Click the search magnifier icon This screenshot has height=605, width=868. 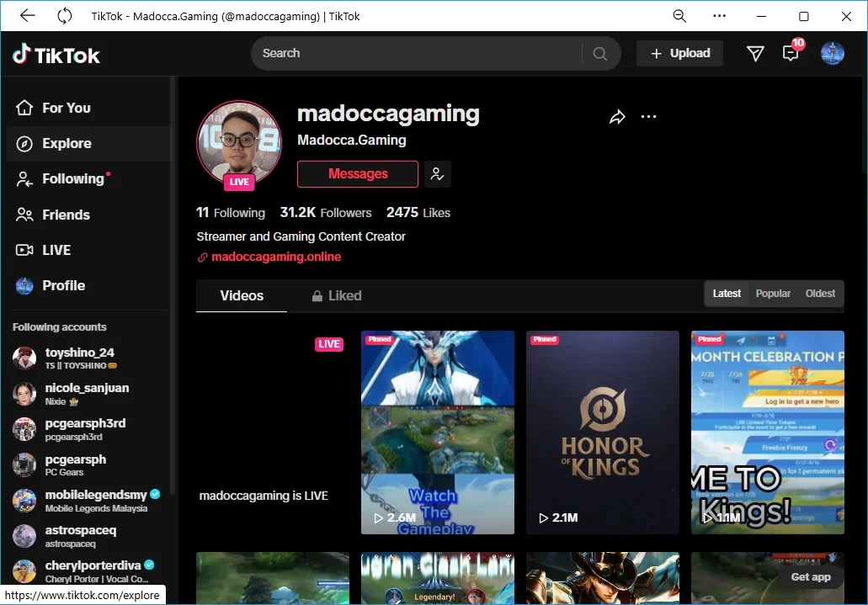[x=599, y=53]
